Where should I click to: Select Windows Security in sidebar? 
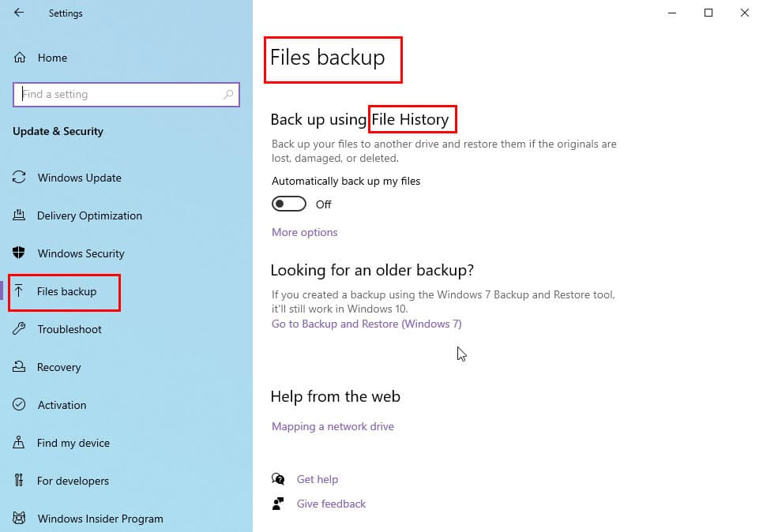click(81, 253)
